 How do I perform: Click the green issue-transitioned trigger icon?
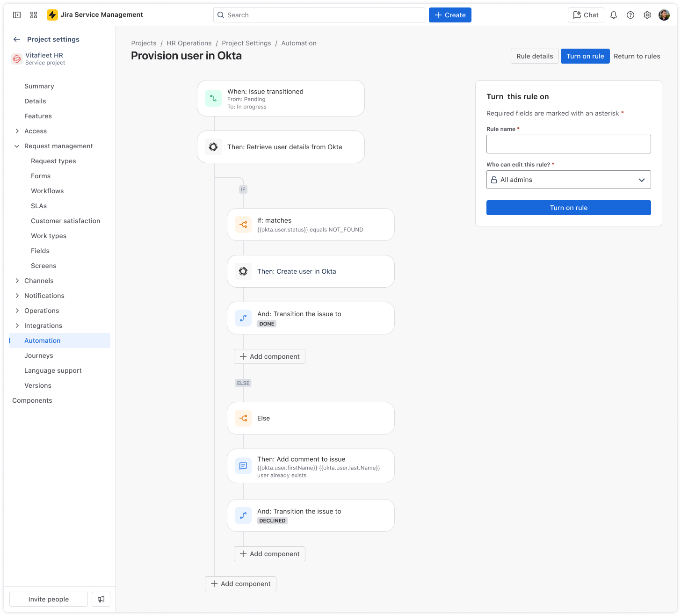pyautogui.click(x=213, y=98)
